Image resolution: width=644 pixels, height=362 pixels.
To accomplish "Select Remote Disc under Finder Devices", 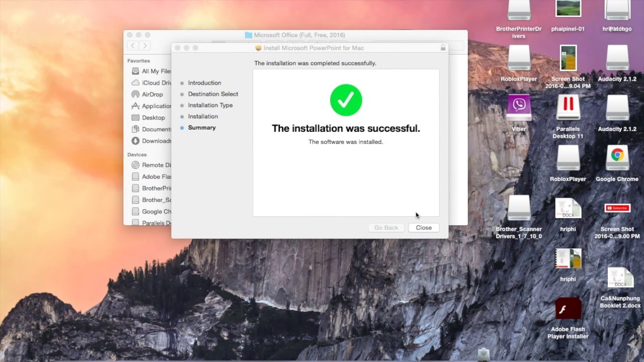I will click(x=151, y=165).
